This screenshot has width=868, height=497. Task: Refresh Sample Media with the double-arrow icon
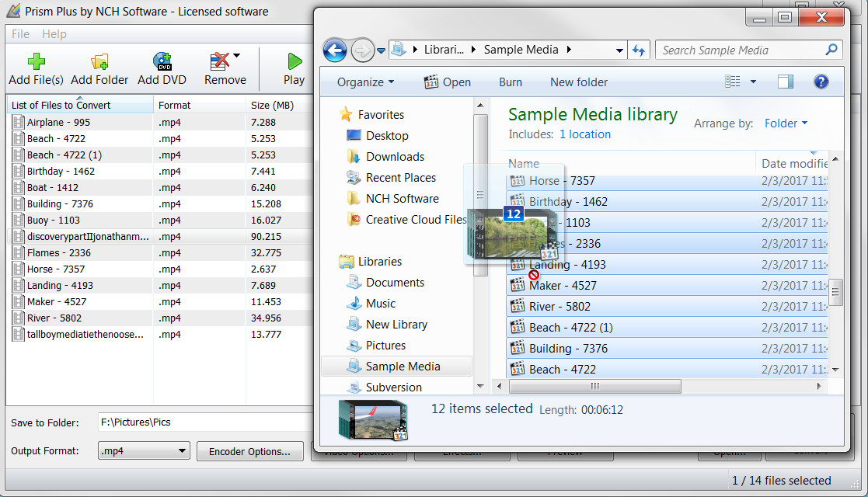pyautogui.click(x=638, y=49)
